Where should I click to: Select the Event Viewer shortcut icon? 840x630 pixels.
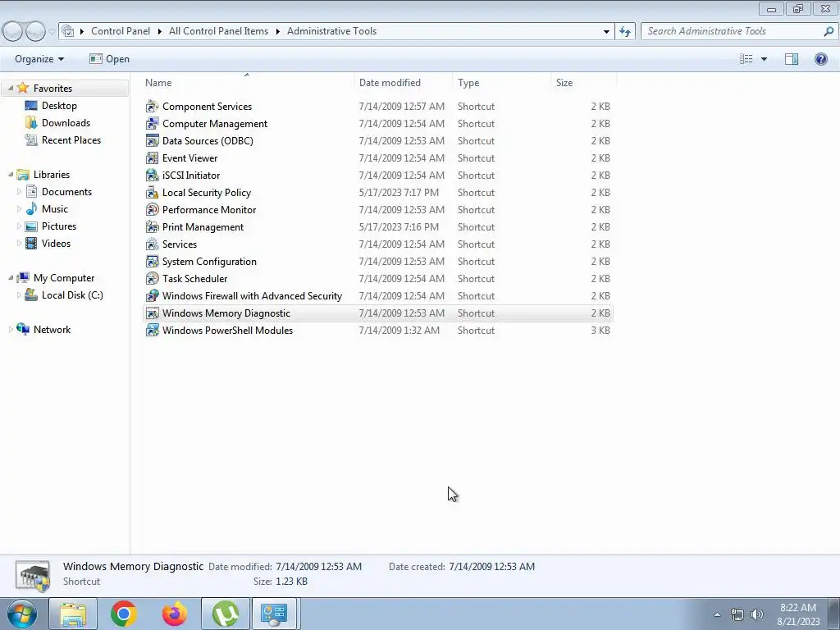pyautogui.click(x=152, y=158)
